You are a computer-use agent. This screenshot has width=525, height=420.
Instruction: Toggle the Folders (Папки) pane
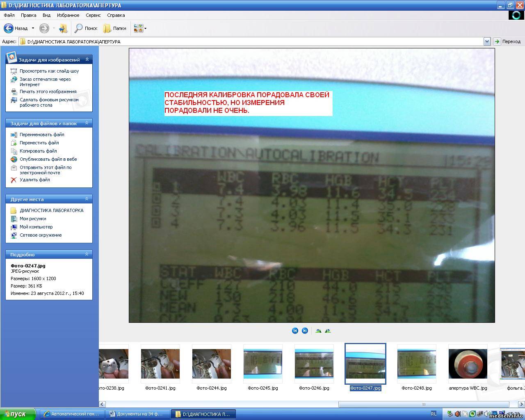pos(114,28)
